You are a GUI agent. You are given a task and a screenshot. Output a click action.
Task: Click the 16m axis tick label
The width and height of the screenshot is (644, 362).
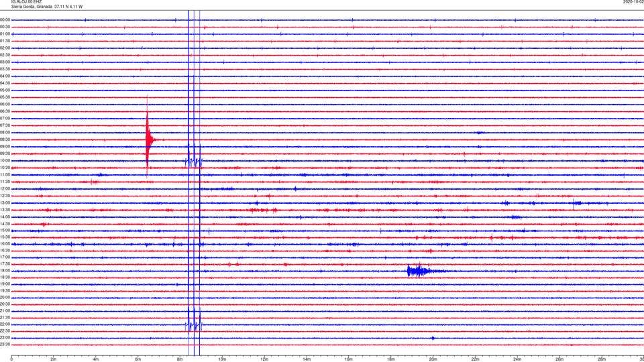coord(349,359)
